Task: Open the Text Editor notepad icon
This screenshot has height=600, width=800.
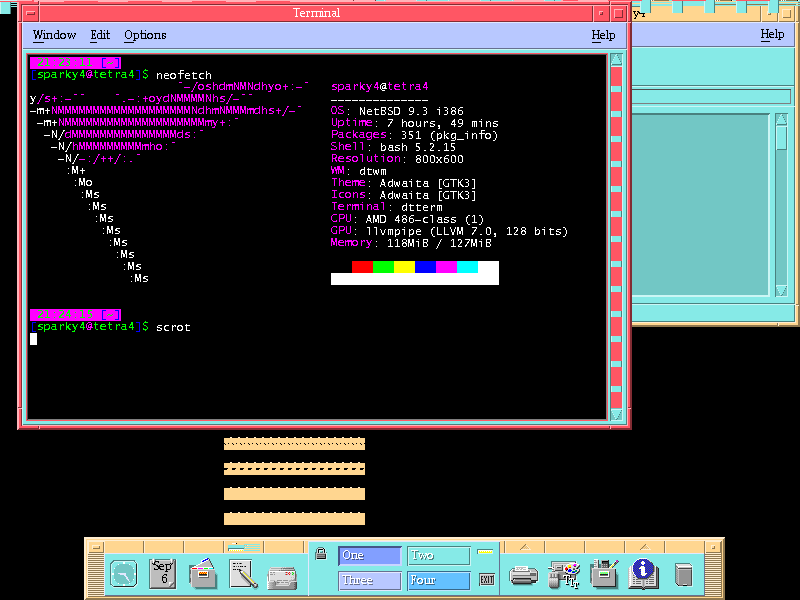Action: coord(244,574)
